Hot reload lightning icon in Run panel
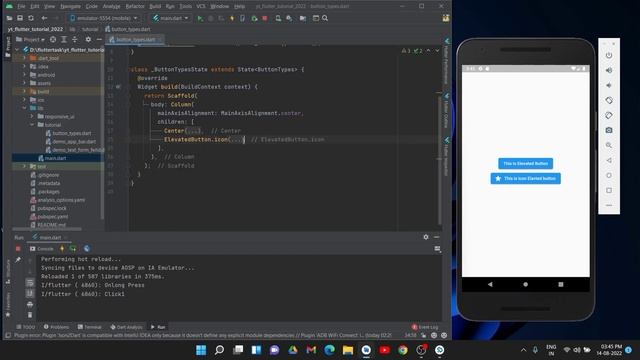This screenshot has width=640, height=360. [62, 249]
